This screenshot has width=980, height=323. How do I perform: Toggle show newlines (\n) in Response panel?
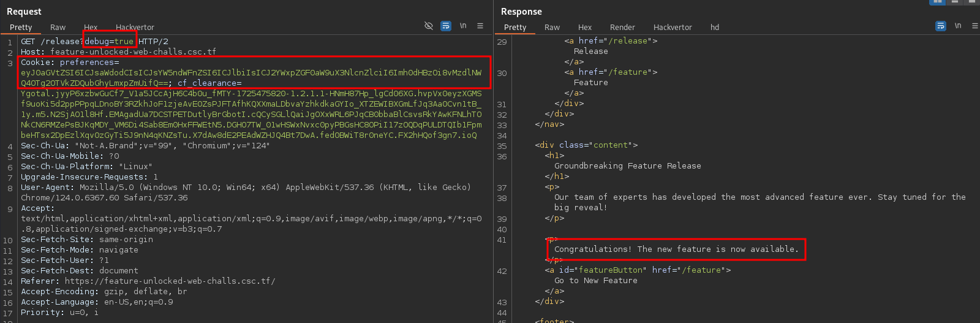click(x=958, y=26)
